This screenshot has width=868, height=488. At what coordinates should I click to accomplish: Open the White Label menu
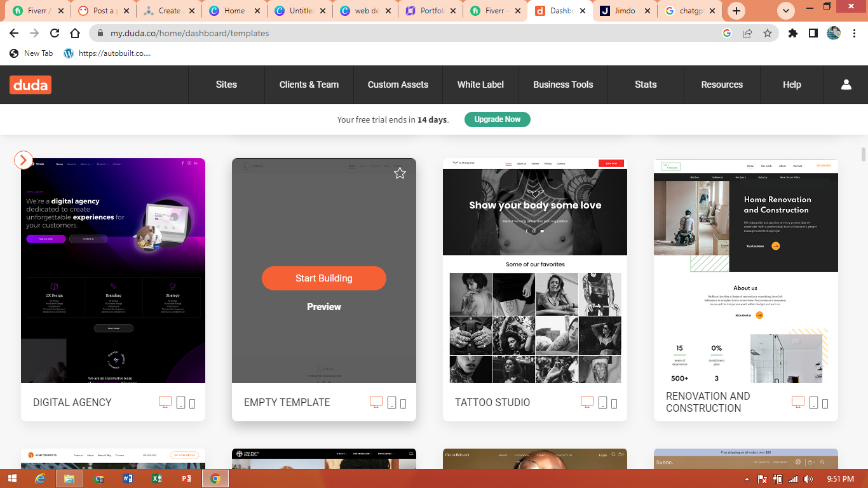coord(480,85)
